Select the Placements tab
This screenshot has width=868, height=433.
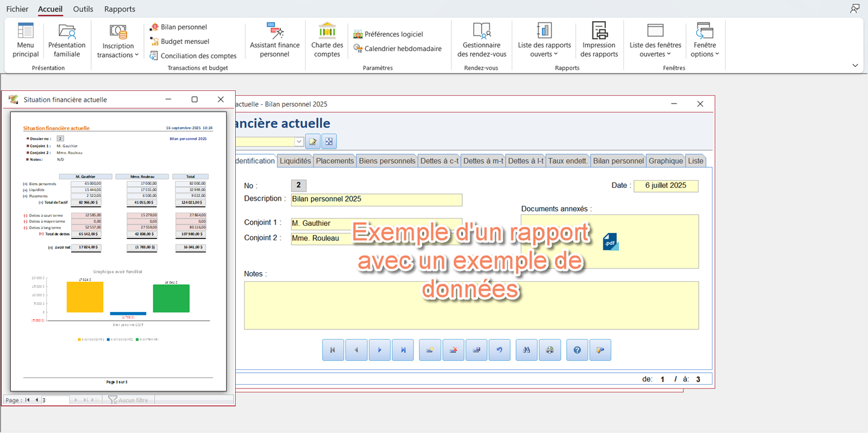[x=335, y=161]
